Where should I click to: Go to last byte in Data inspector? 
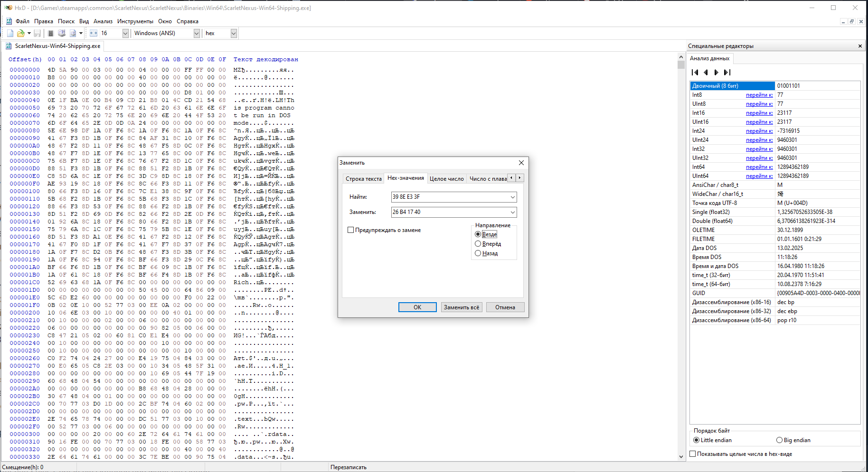point(727,72)
